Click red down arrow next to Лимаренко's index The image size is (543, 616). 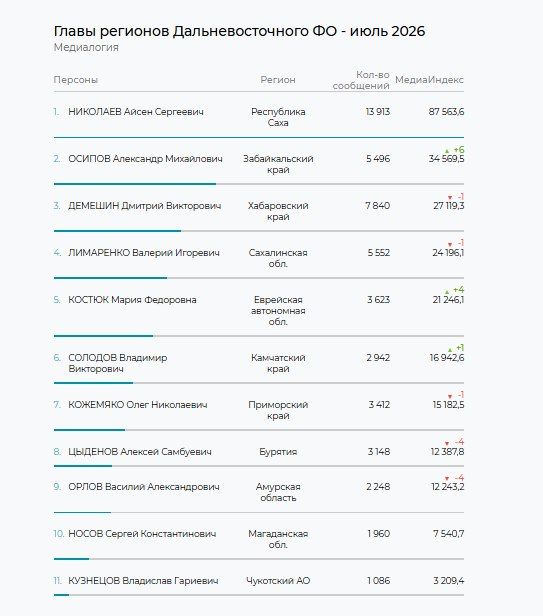[x=450, y=244]
